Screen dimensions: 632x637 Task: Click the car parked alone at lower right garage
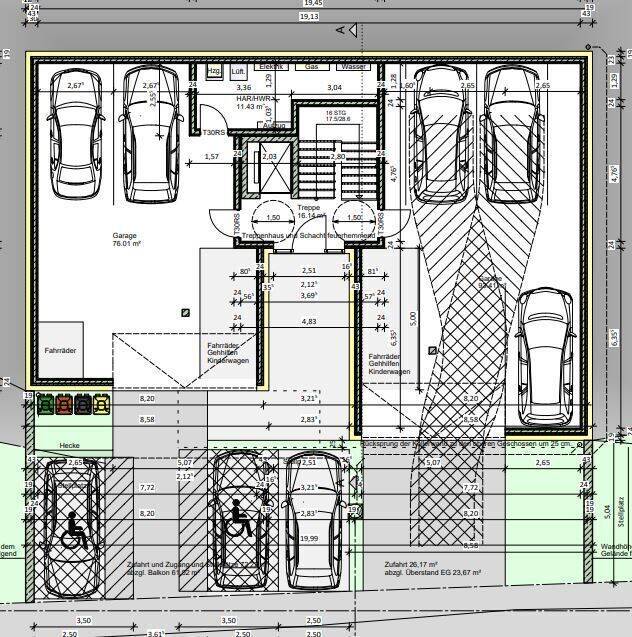click(545, 359)
